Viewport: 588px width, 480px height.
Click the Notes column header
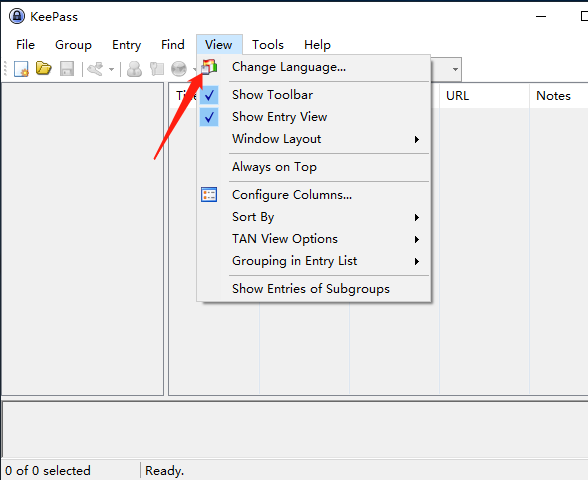coord(553,96)
